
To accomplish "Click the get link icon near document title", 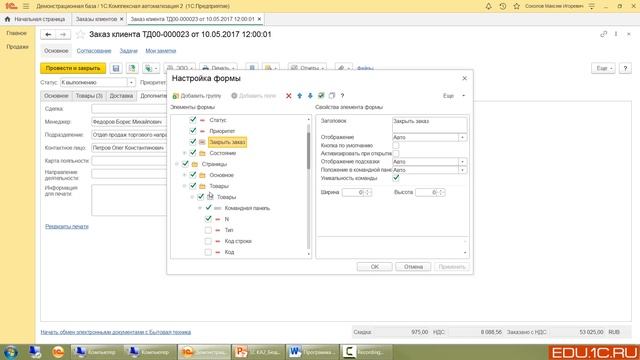I will pos(603,34).
